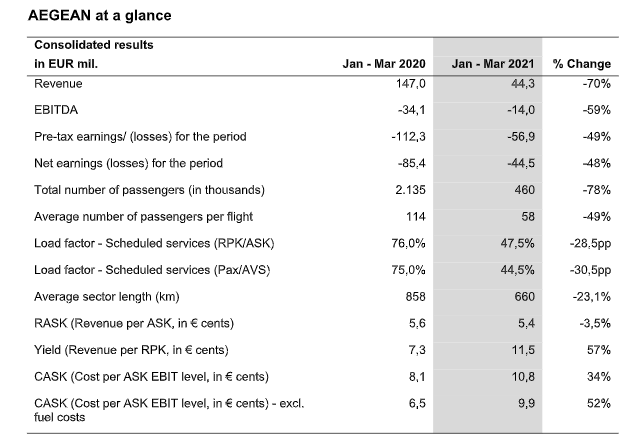636x445 pixels.
Task: Click the -28,5pp change value
Action: tap(590, 243)
